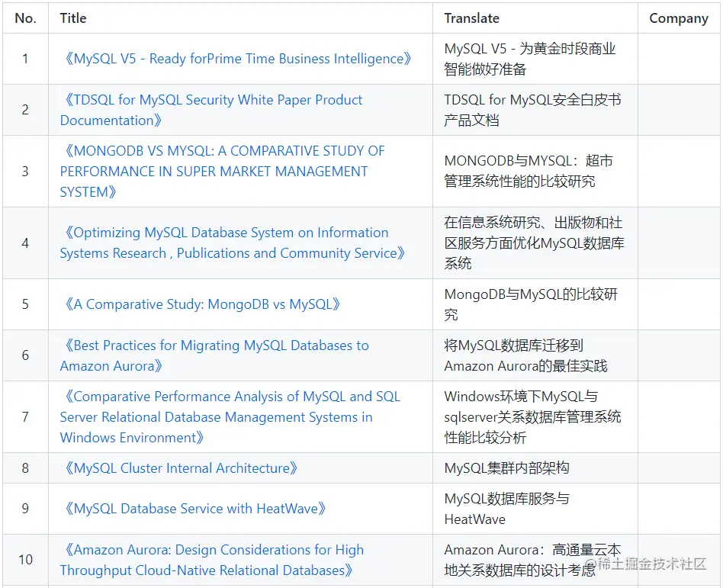Viewport: 723px width, 588px height.
Task: Select translation 'MySQL集群内部架构'
Action: 506,468
